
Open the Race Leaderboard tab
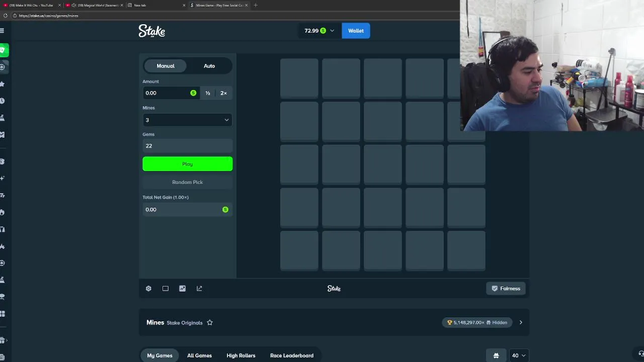coord(292,355)
